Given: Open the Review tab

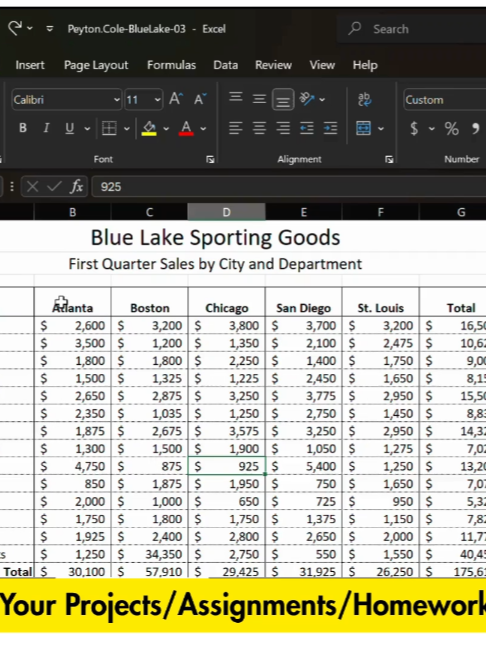Looking at the screenshot, I should click(x=273, y=65).
